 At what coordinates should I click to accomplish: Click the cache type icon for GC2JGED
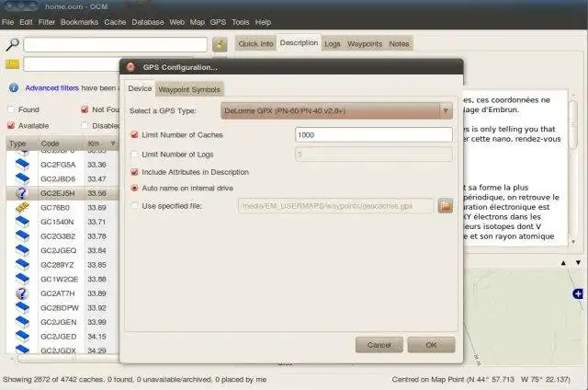[x=22, y=337]
